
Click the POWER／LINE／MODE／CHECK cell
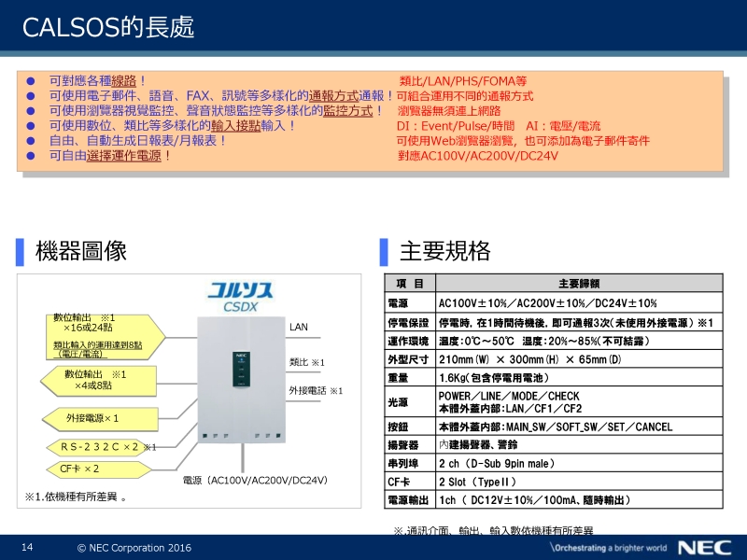[x=579, y=402]
